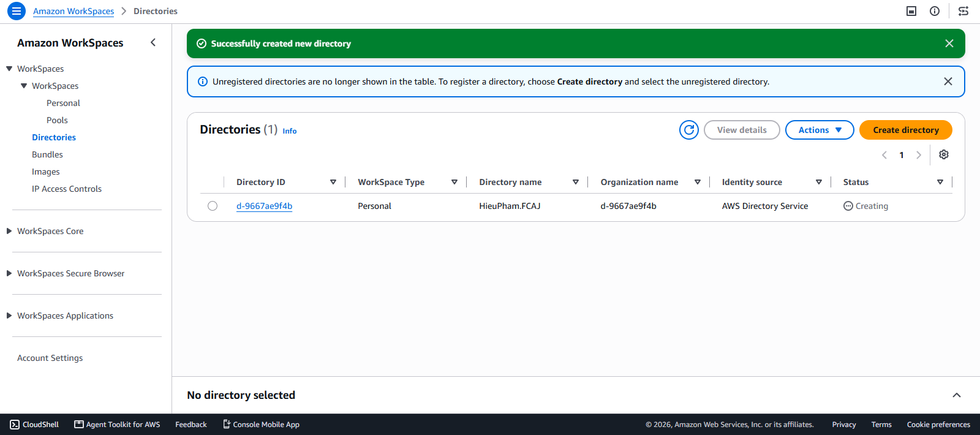Open Personal WorkSpaces page

(63, 103)
